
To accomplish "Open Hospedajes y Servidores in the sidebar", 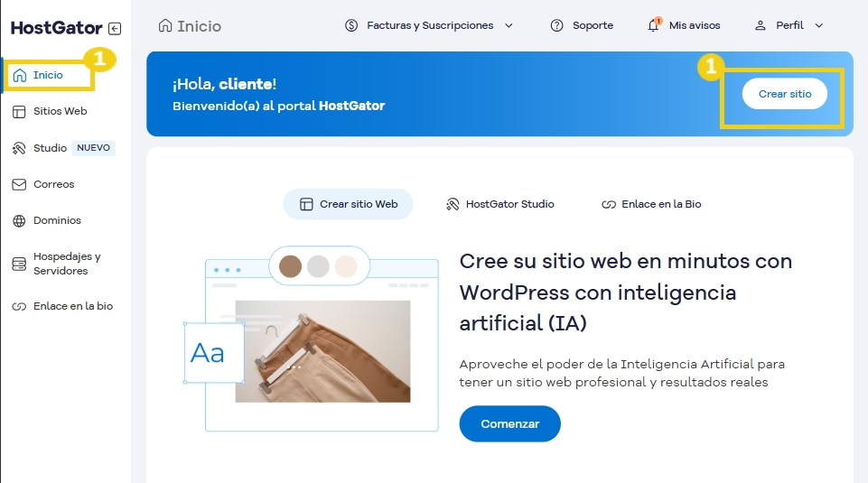I will (67, 264).
